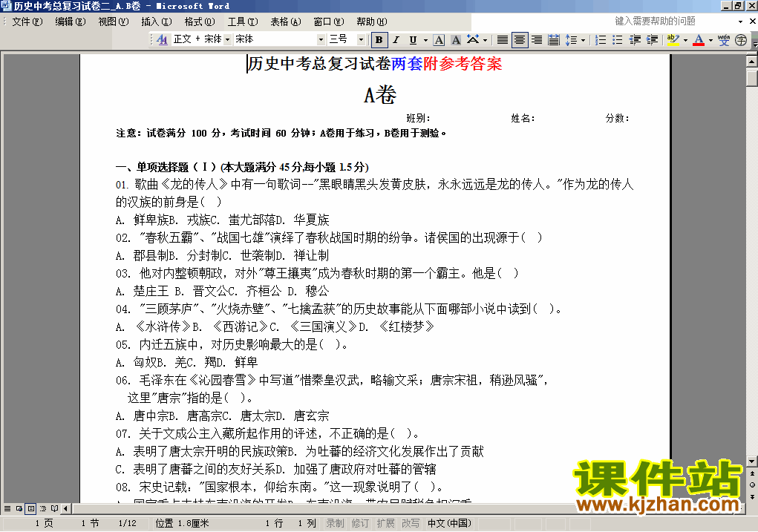Open the line spacing dropdown arrow
This screenshot has width=758, height=532.
(583, 40)
